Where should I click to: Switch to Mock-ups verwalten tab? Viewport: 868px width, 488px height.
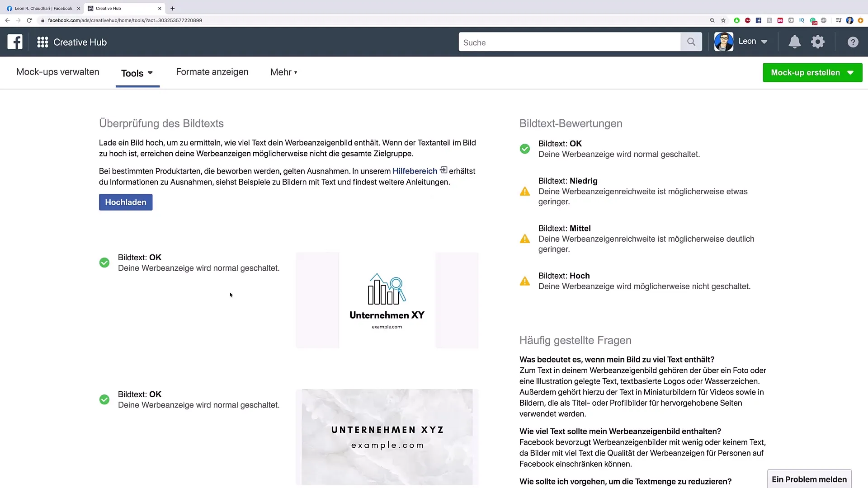point(58,72)
